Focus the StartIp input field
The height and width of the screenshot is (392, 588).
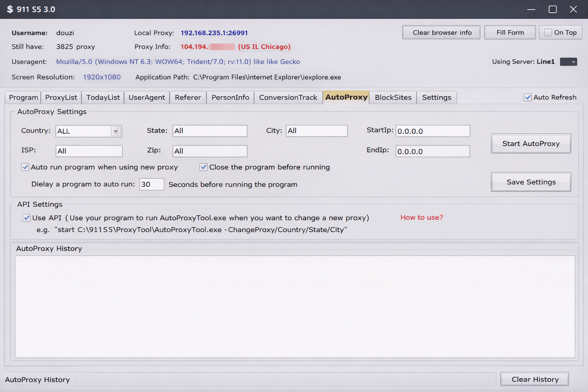coord(433,131)
